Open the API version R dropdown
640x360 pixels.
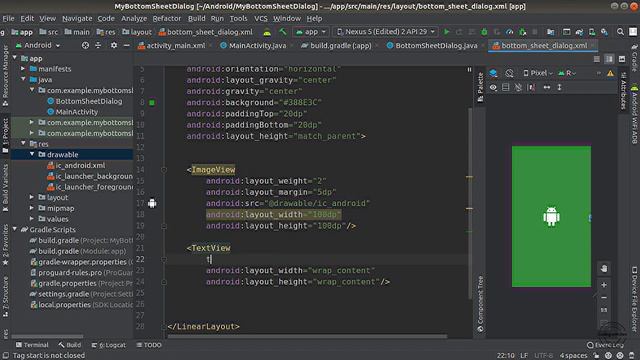click(567, 73)
